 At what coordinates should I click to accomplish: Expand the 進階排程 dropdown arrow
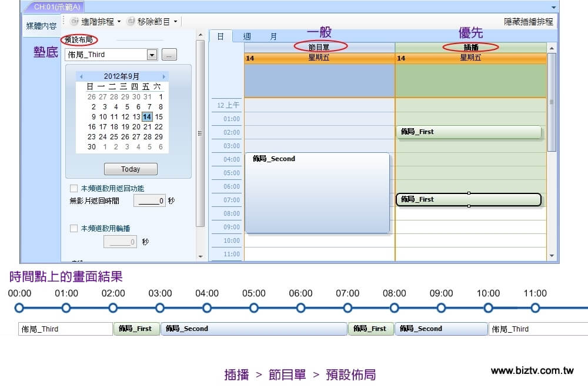(119, 22)
